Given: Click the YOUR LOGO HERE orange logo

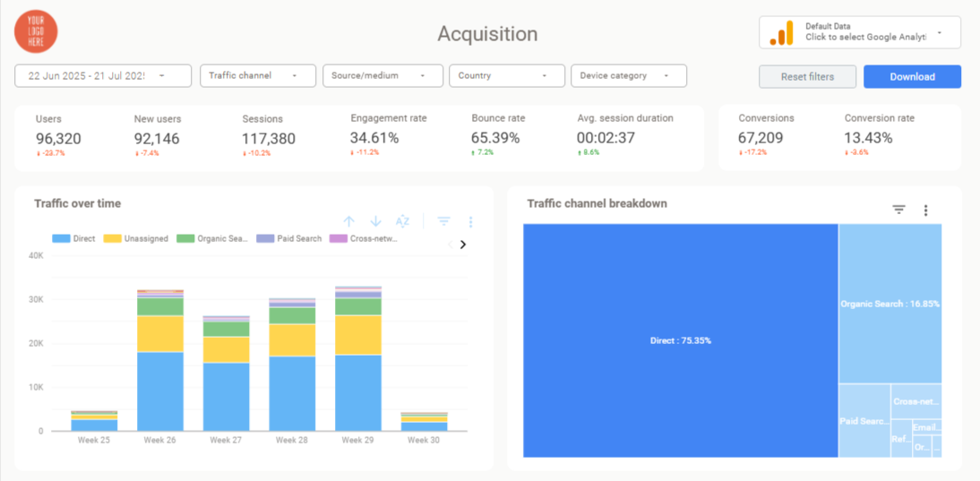Looking at the screenshot, I should pos(36,31).
